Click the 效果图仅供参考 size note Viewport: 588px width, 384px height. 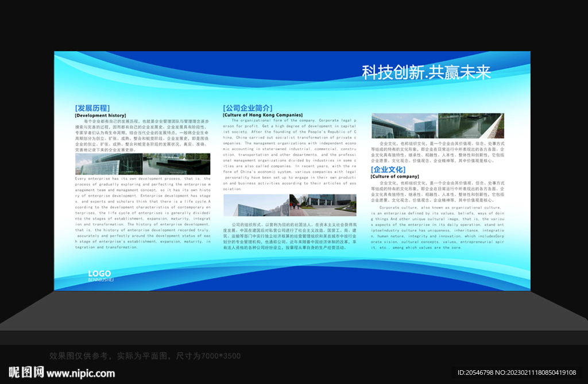145,356
